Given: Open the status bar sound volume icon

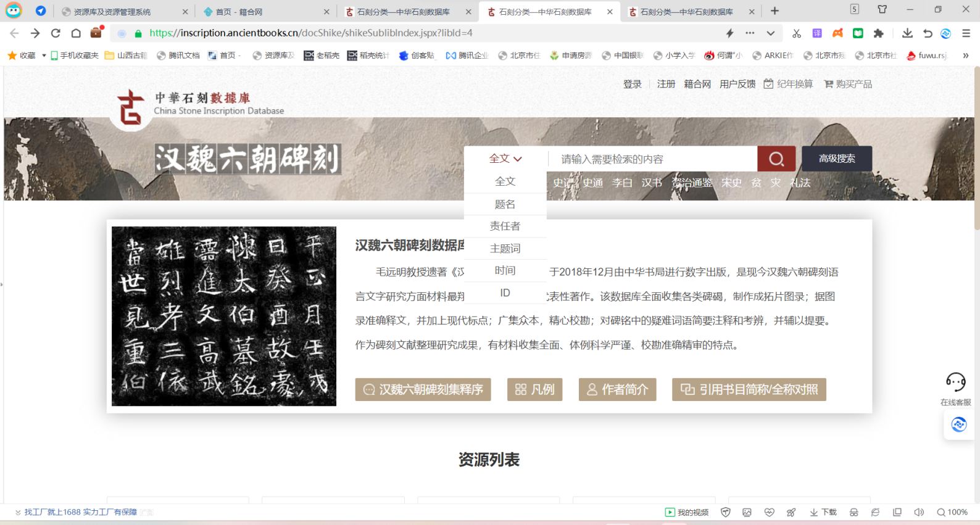Looking at the screenshot, I should [919, 512].
